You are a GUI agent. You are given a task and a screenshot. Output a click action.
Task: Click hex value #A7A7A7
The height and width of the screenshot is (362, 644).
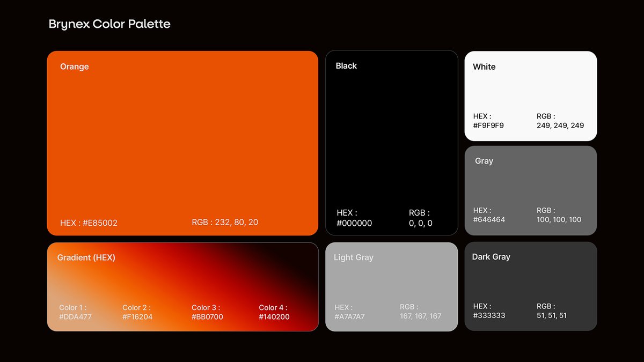[349, 316]
